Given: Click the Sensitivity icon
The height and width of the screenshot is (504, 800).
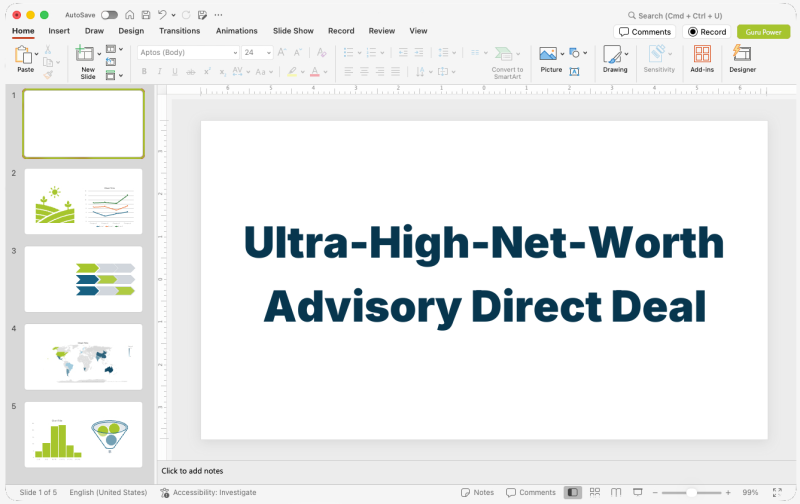Looking at the screenshot, I should (x=657, y=54).
